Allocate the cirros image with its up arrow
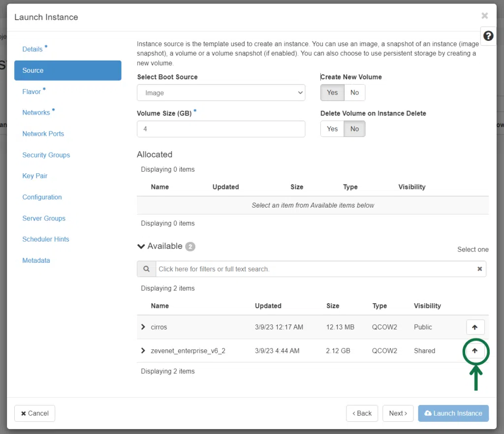The width and height of the screenshot is (504, 434). 475,327
